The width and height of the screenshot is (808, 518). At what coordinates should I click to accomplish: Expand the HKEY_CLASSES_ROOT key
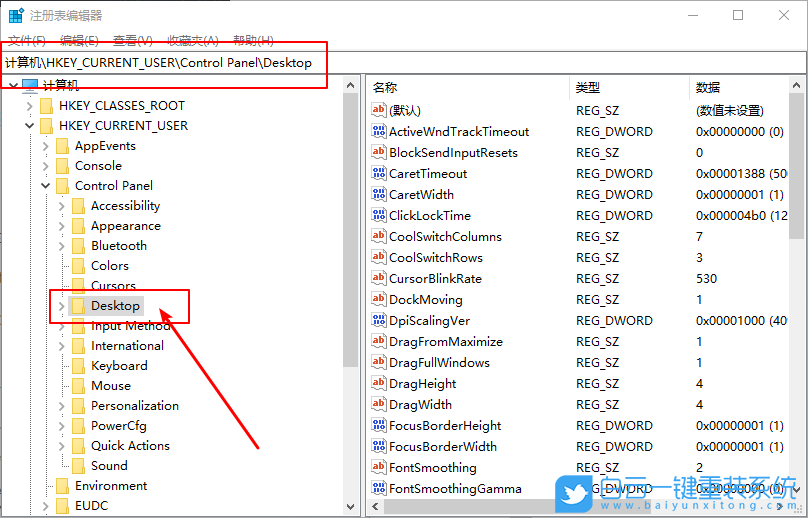[30, 106]
